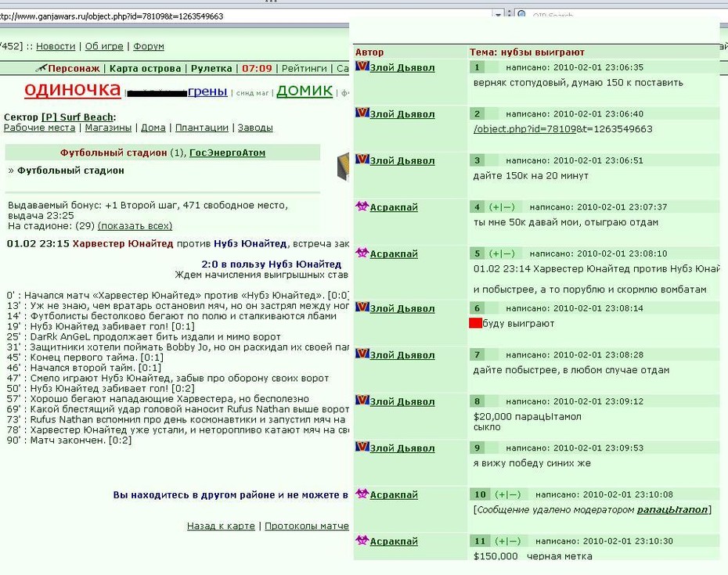Screen dimensions: 728x575
Task: Click syndicate icon beside Злой Дьявол in post 3
Action: pos(362,159)
